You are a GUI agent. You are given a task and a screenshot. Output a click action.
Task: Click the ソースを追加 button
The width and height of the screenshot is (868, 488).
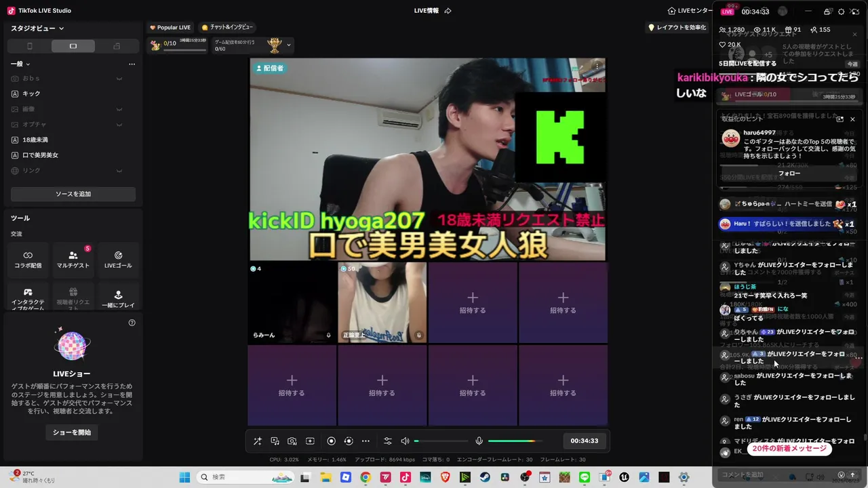point(73,194)
